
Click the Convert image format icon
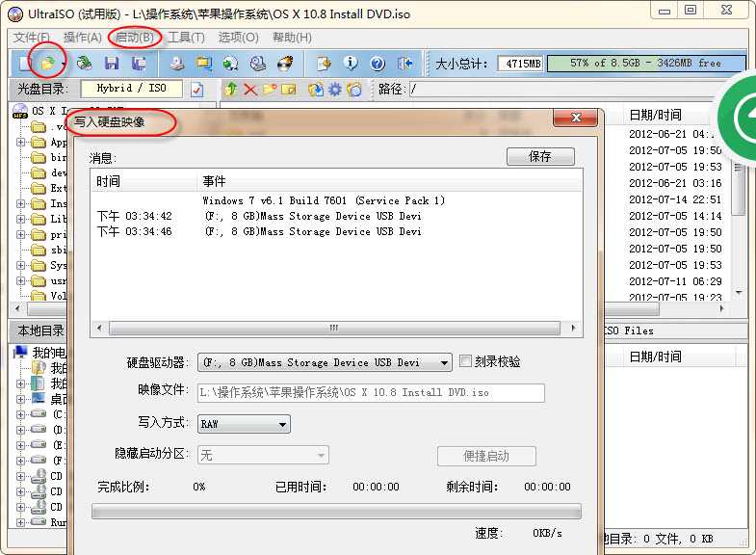click(x=231, y=64)
